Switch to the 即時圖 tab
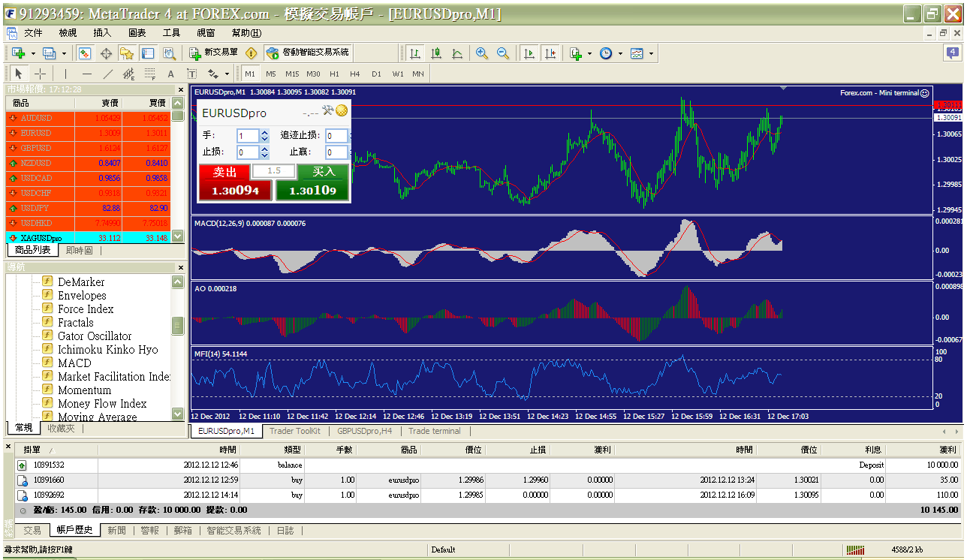Image resolution: width=967 pixels, height=560 pixels. point(79,250)
